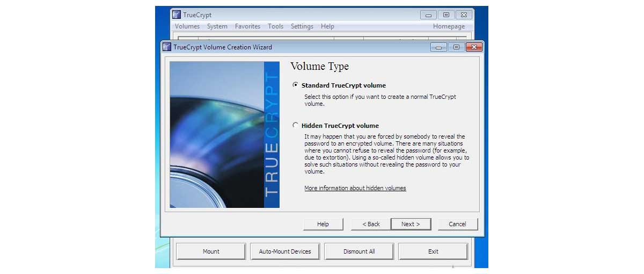Screen dimensions: 644x274
Task: Select Hidden TrueCrypt volume radio button
Action: pos(295,126)
